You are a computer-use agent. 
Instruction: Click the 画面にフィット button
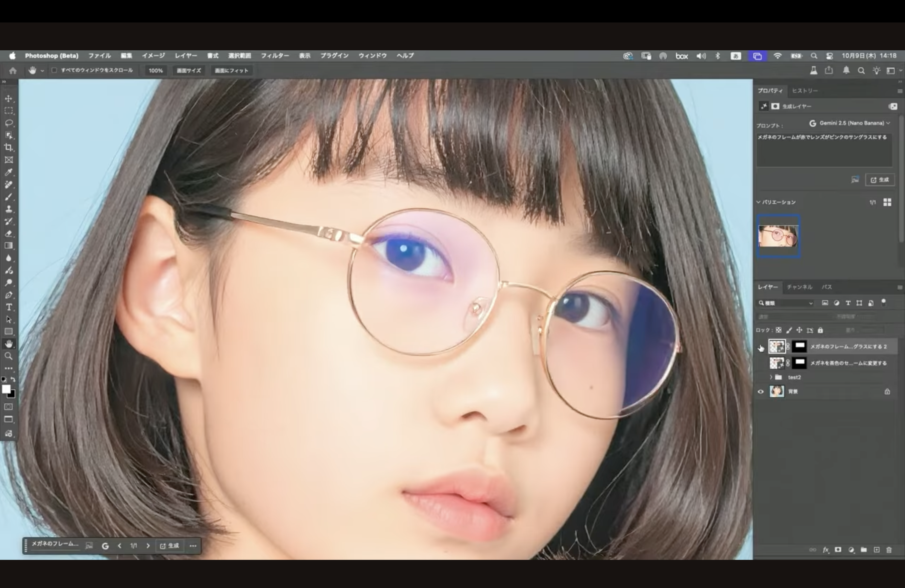click(231, 70)
